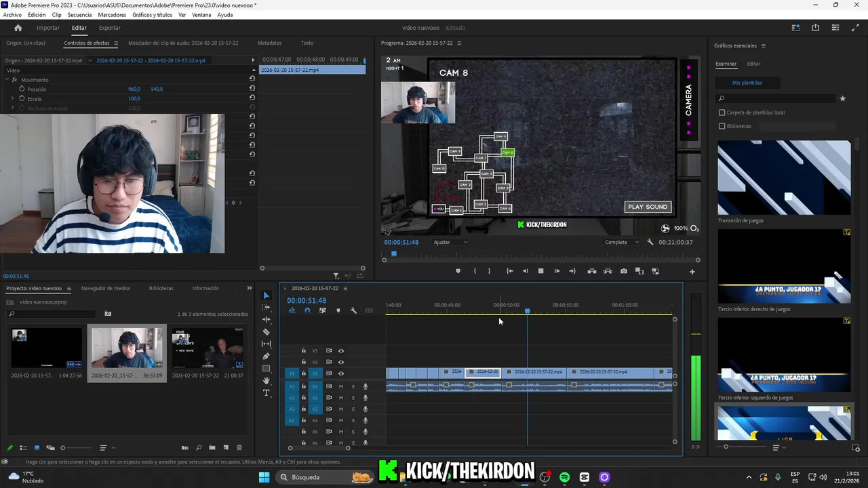Open the Marcadores menu
The height and width of the screenshot is (488, 868).
112,15
